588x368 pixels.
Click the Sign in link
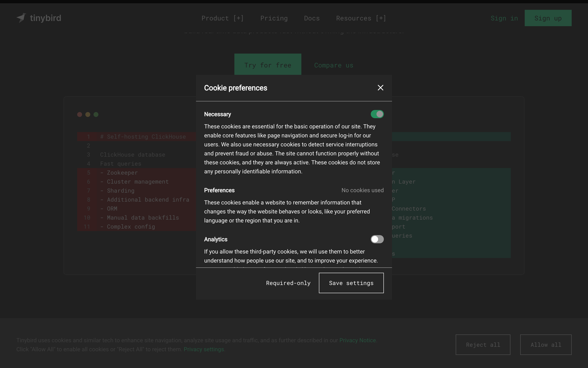tap(504, 18)
